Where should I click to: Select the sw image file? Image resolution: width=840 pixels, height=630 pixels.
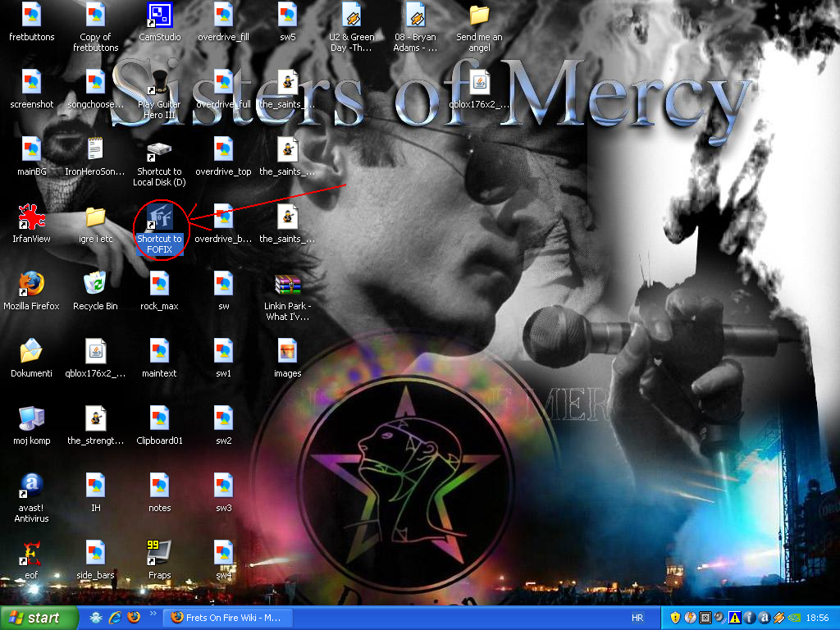(223, 291)
